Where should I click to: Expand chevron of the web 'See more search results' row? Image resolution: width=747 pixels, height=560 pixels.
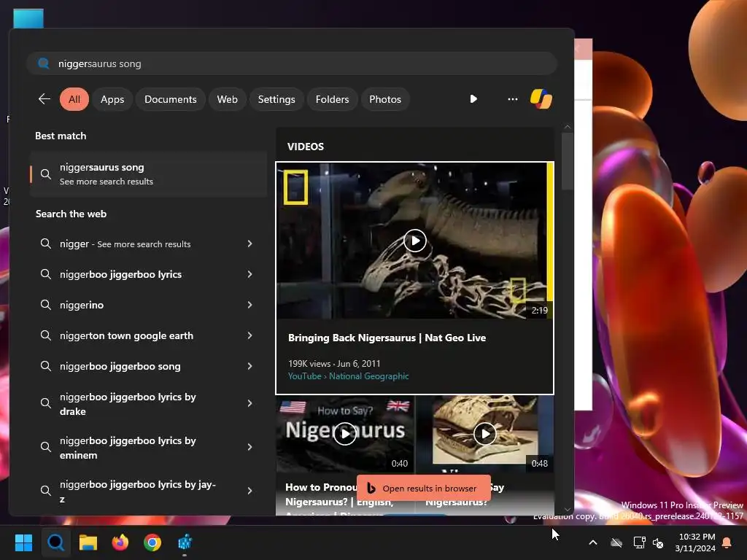pos(249,244)
